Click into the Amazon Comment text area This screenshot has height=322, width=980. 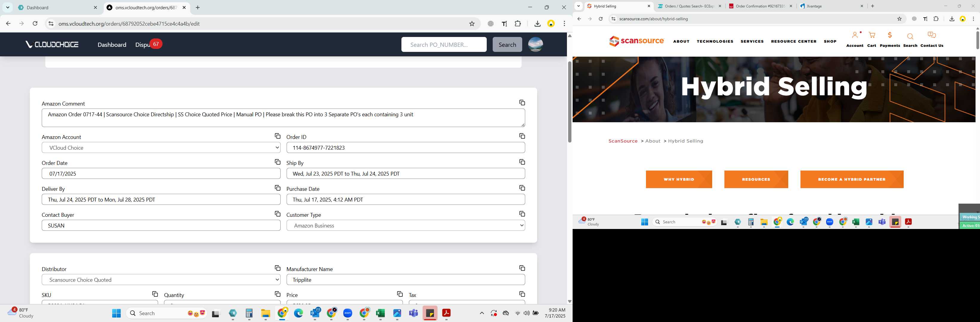(x=283, y=118)
